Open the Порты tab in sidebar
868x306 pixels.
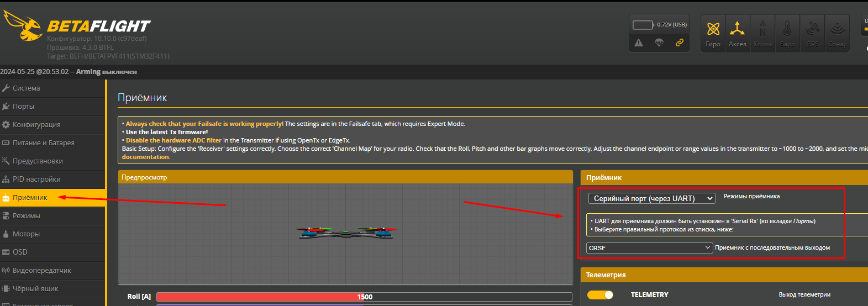[x=24, y=107]
